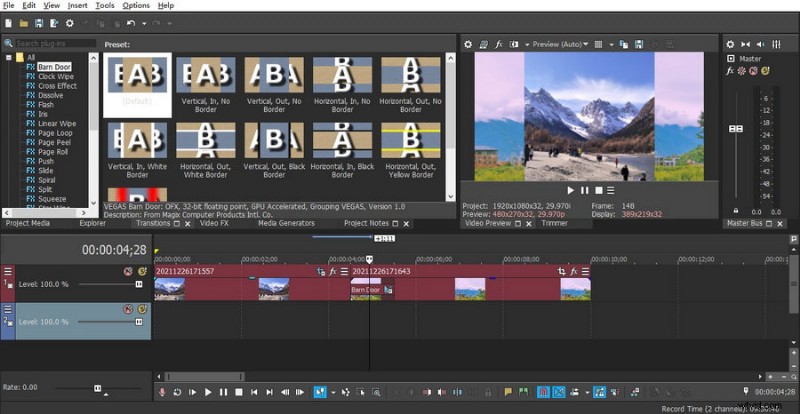Toggle preview overlays grid icon
This screenshot has width=800, height=414.
coord(599,44)
